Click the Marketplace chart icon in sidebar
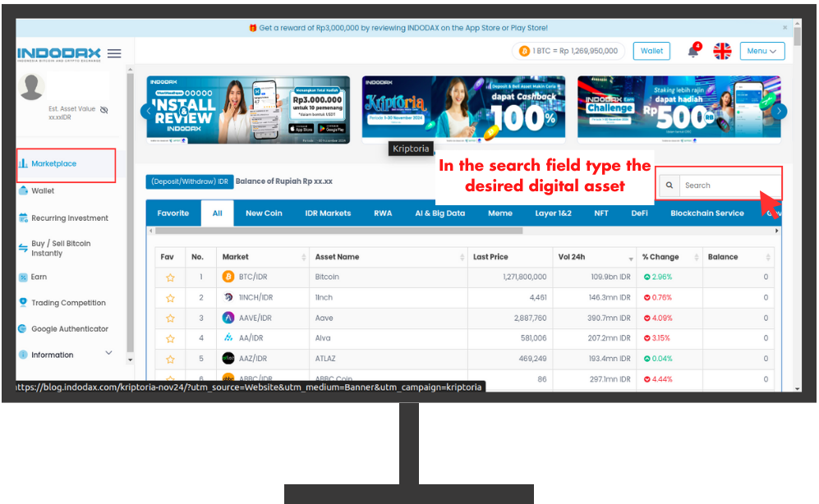Screen dimensions: 819x504 tap(23, 163)
